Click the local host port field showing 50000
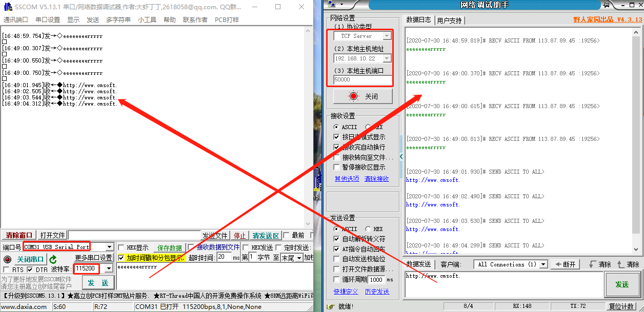Viewport: 644px width, 312px height. tap(361, 80)
